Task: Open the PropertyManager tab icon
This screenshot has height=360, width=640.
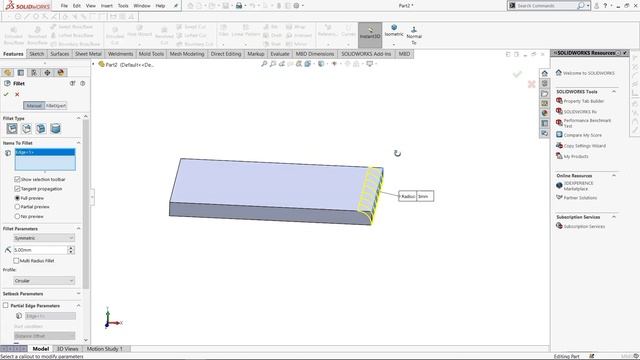Action: [20, 73]
